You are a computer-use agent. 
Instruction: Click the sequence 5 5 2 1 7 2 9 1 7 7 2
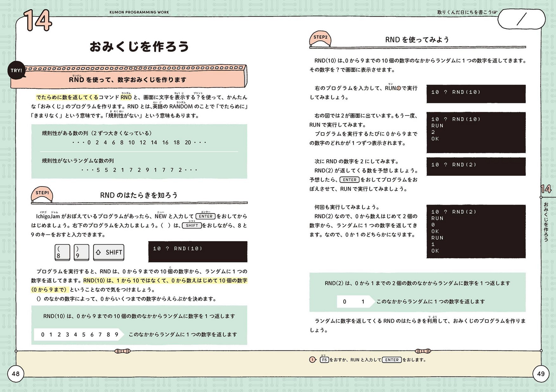pos(139,170)
